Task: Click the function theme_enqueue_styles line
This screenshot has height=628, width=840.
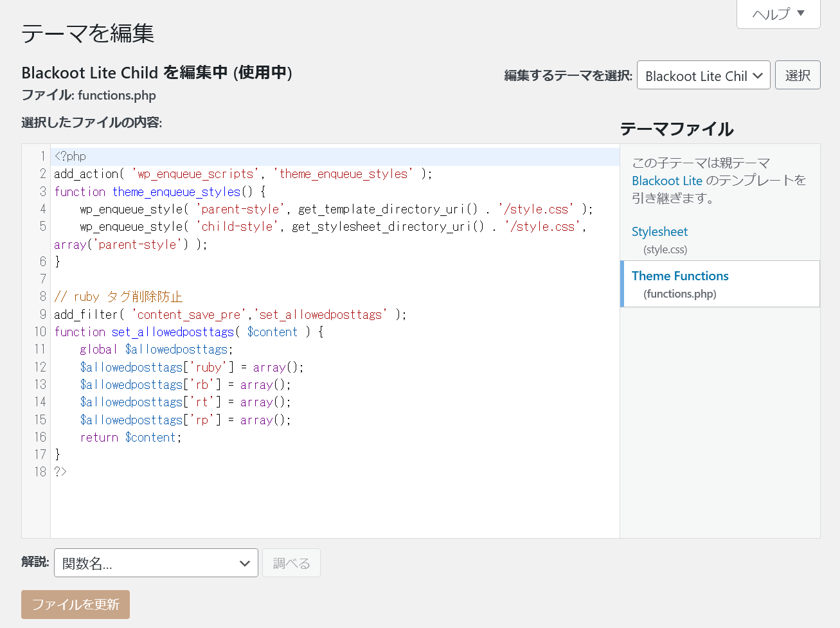Action: click(x=160, y=192)
